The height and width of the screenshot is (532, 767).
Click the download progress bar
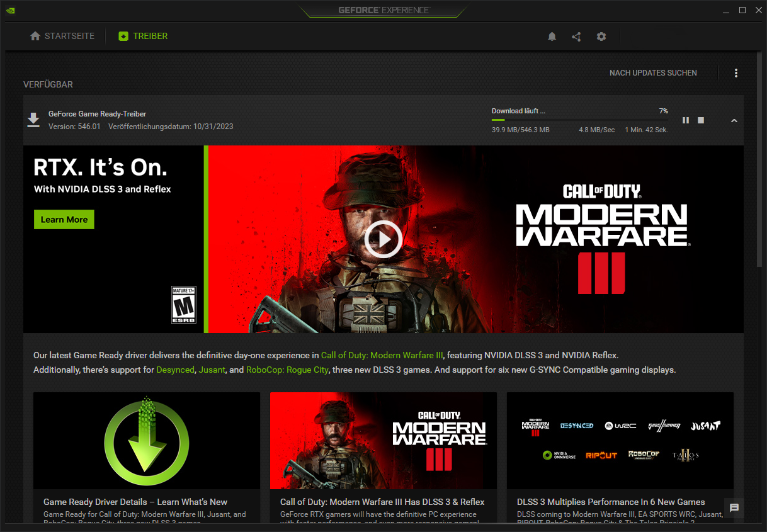click(x=579, y=120)
